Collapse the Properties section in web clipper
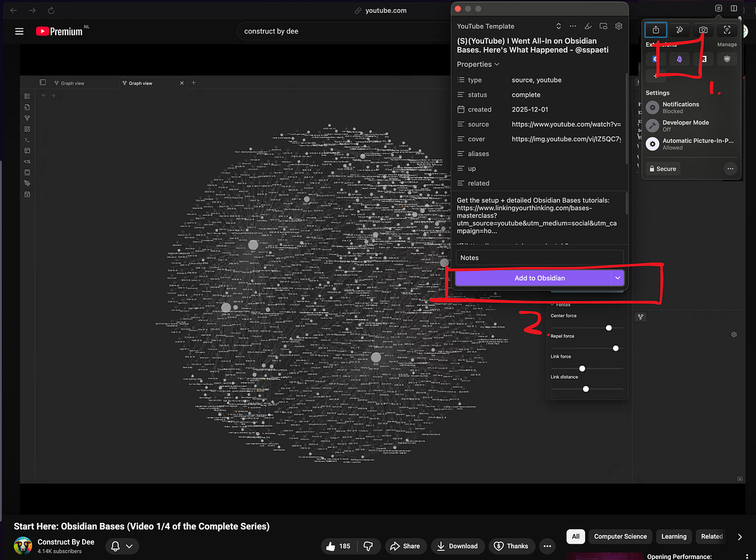 (x=478, y=64)
